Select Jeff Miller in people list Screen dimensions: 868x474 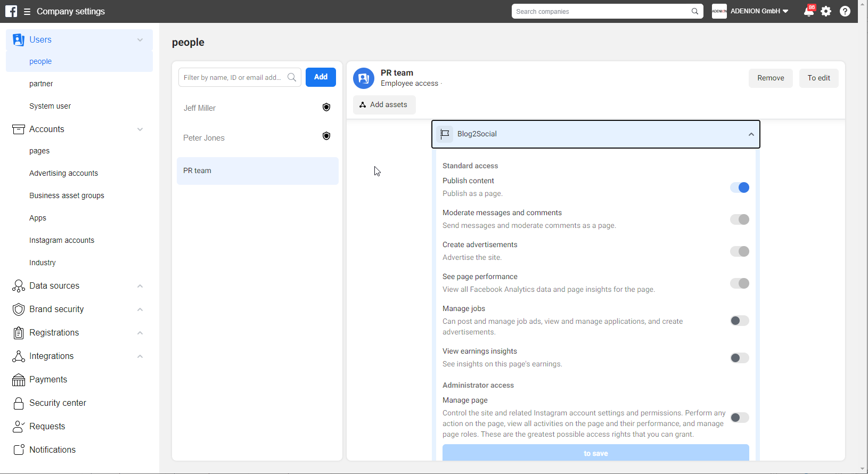[258, 108]
